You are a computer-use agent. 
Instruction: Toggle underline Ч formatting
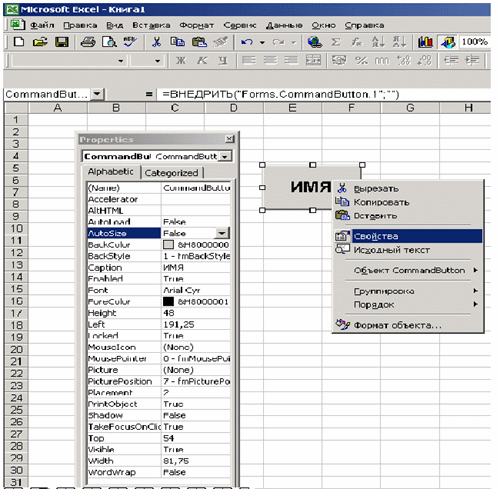pyautogui.click(x=223, y=60)
